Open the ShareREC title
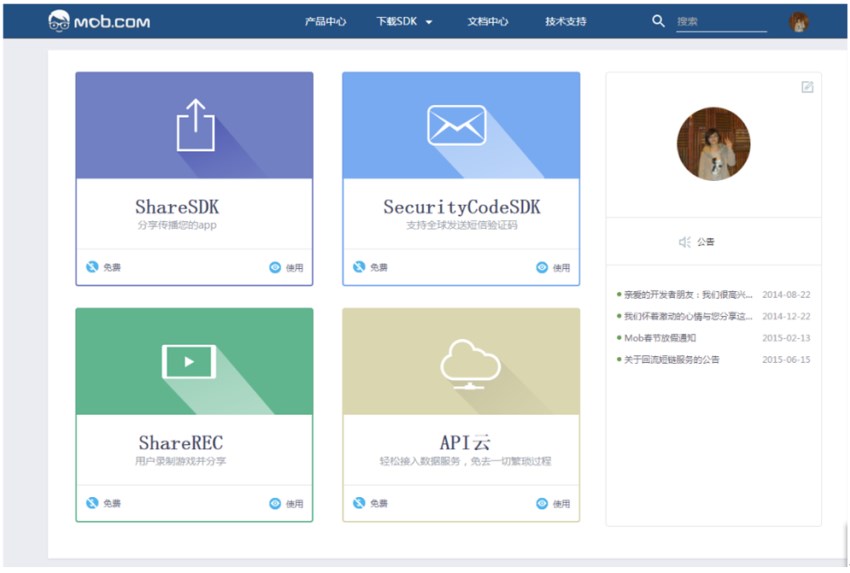Viewport: 850px width, 573px height. point(181,443)
